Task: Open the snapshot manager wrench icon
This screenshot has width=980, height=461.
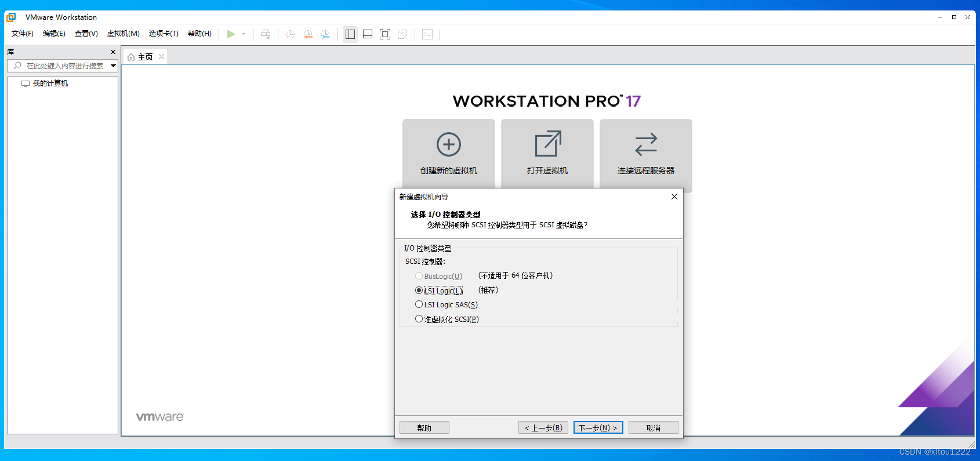Action: pos(325,34)
